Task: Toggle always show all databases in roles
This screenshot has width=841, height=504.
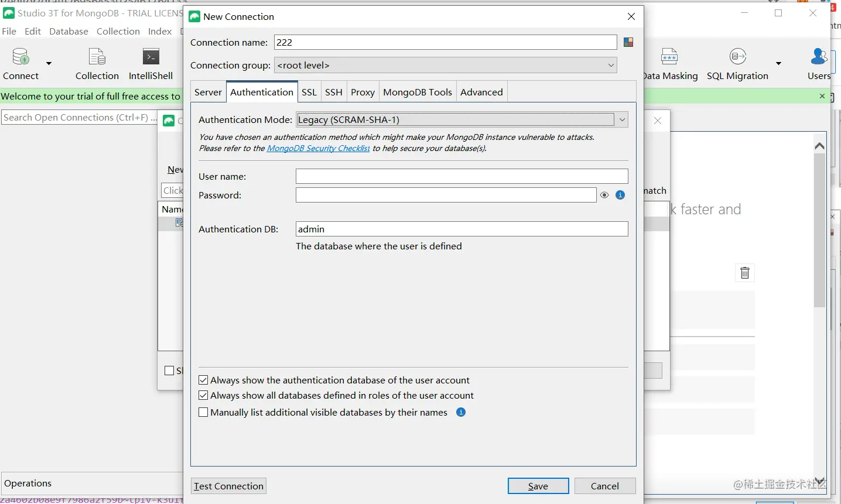Action: [203, 395]
